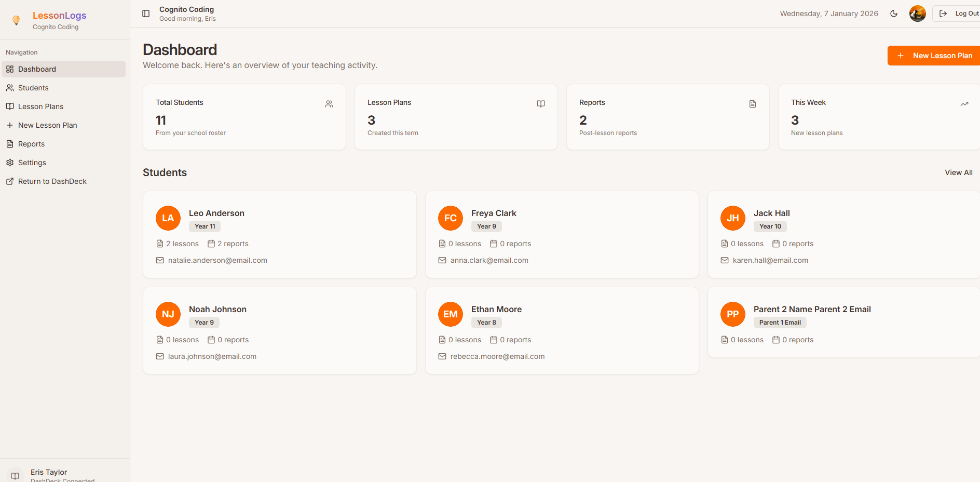Image resolution: width=980 pixels, height=482 pixels.
Task: Collapse the sidebar using the panel icon
Action: [146, 14]
